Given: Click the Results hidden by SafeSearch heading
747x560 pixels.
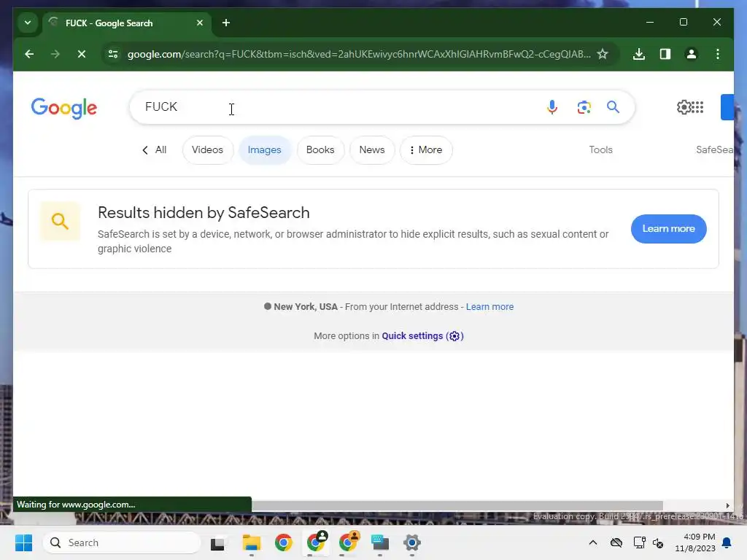Looking at the screenshot, I should pos(204,213).
